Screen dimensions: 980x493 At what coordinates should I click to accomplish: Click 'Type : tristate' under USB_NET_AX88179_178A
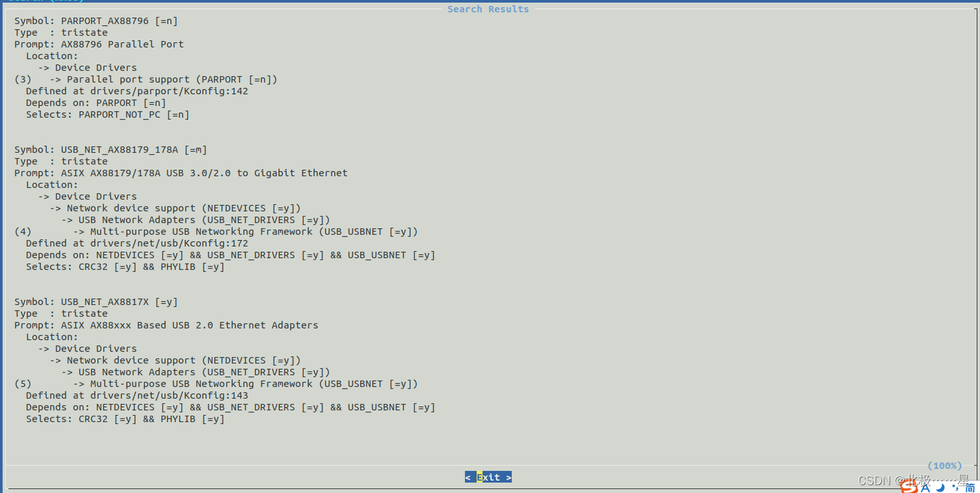click(61, 161)
